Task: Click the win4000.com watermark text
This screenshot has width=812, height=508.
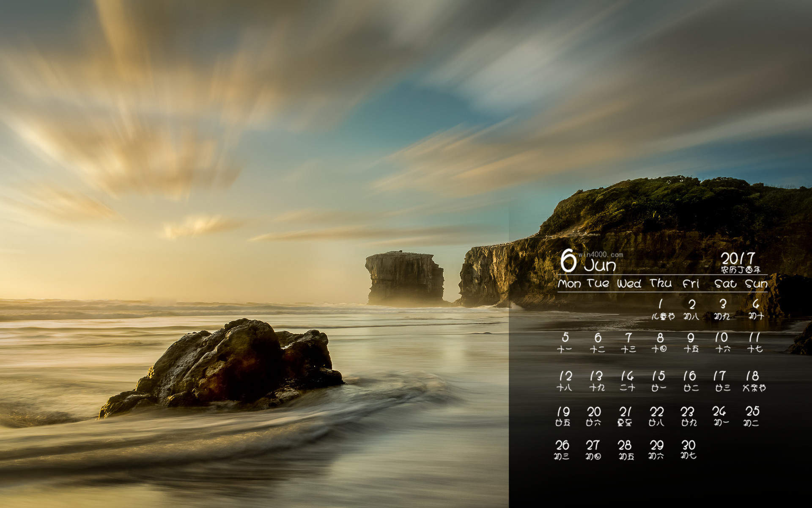Action: click(x=600, y=254)
